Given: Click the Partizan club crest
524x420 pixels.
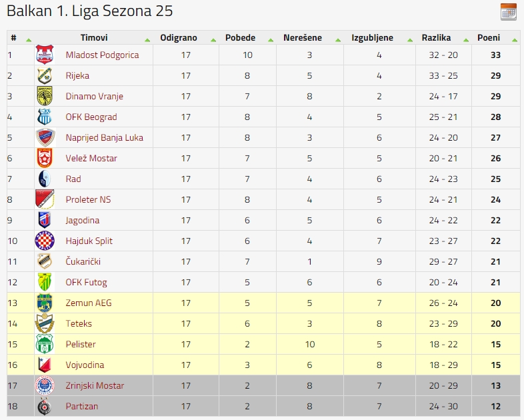Looking at the screenshot, I should (x=45, y=406).
